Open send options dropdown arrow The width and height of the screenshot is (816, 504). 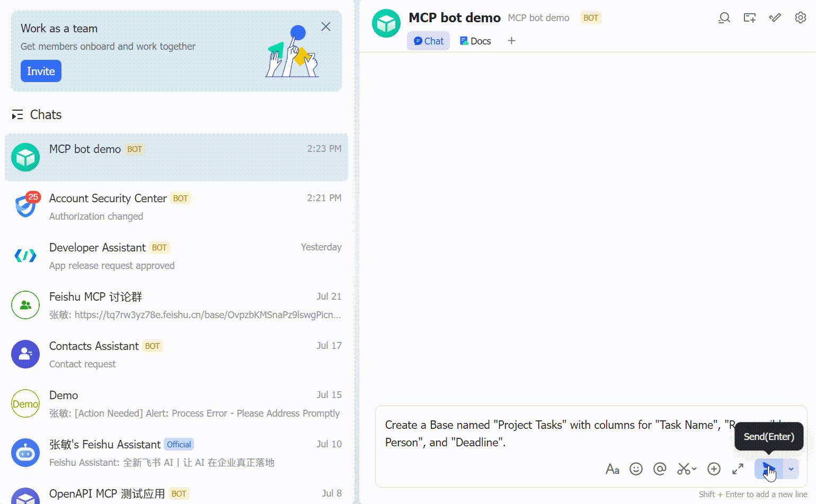tap(791, 469)
